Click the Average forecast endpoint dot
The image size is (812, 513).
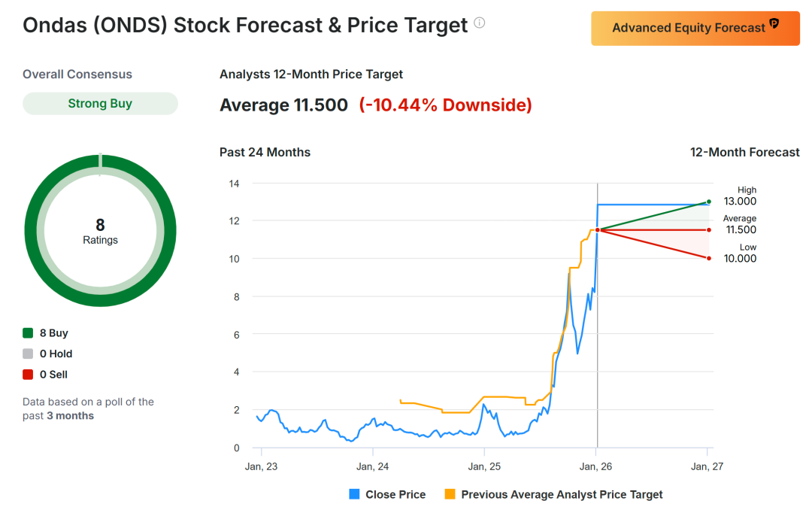709,230
